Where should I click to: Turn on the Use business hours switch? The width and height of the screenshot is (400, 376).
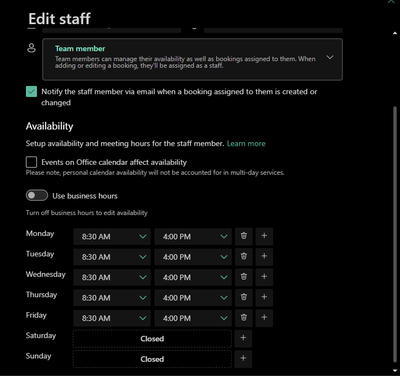coord(37,196)
